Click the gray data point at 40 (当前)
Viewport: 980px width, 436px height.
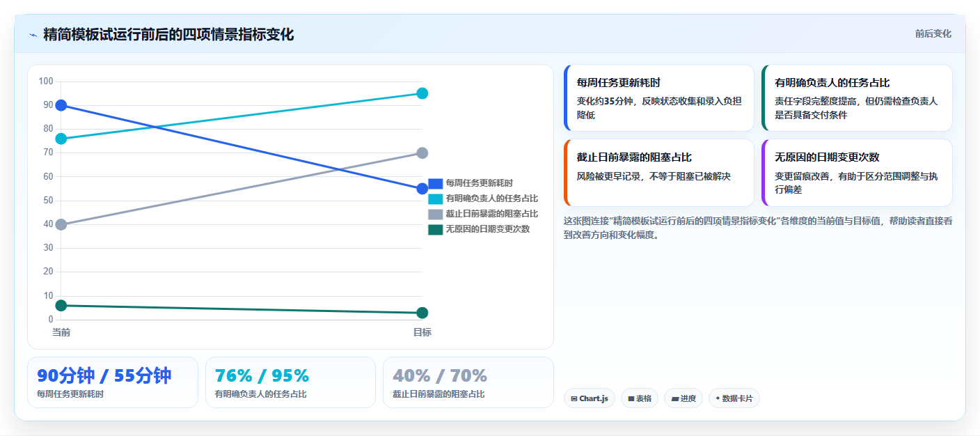click(x=61, y=224)
